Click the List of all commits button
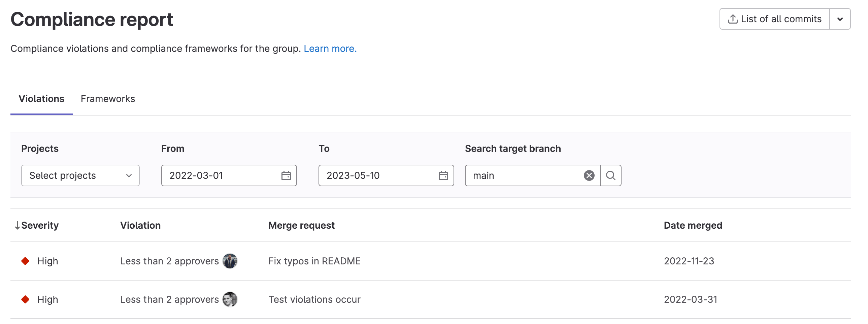868x324 pixels. pos(774,19)
